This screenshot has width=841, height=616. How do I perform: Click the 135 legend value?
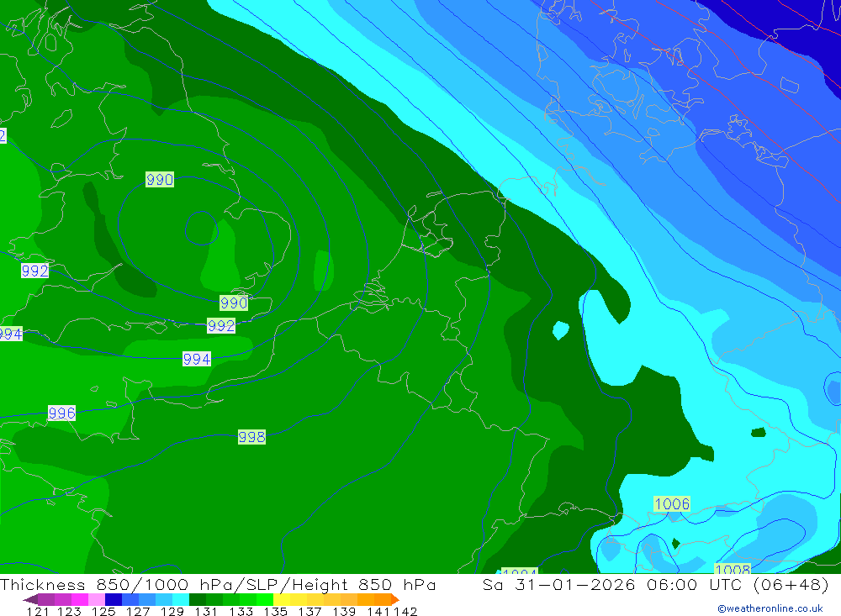click(x=275, y=612)
